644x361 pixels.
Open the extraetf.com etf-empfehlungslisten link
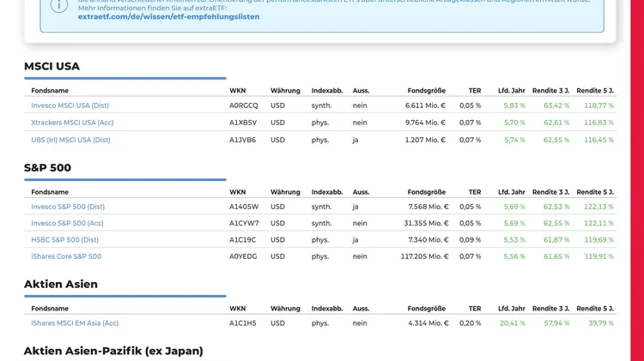pyautogui.click(x=168, y=16)
